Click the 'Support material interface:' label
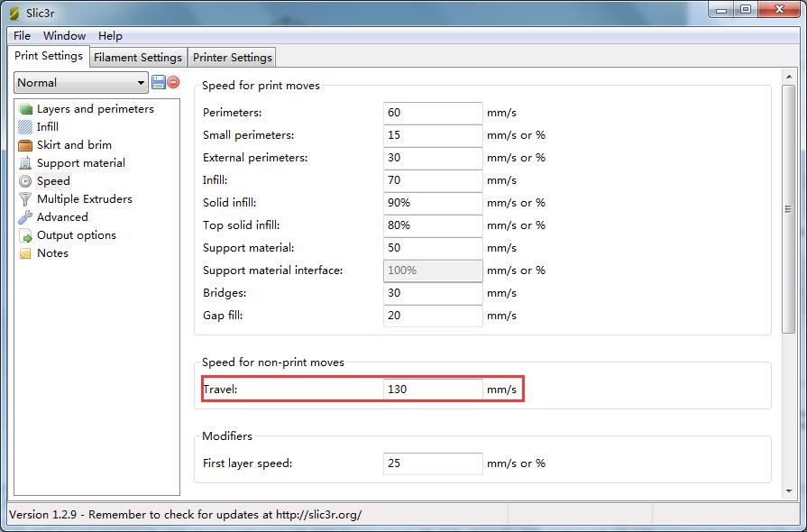 point(273,271)
